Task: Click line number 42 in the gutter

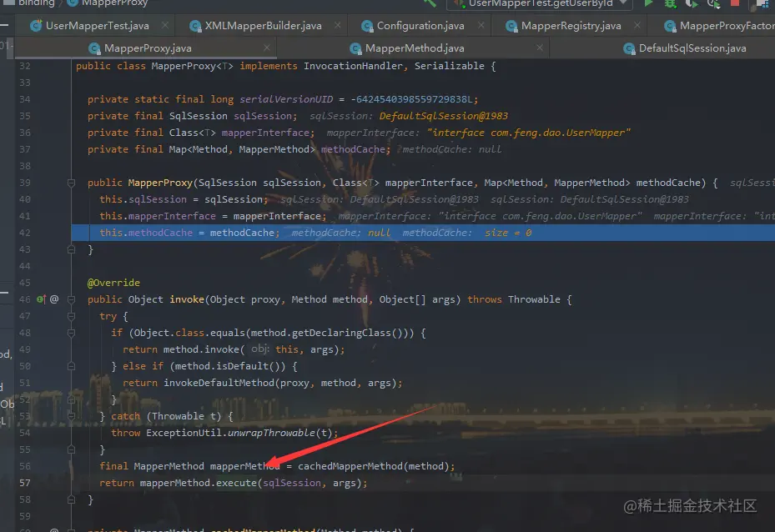Action: pos(25,233)
